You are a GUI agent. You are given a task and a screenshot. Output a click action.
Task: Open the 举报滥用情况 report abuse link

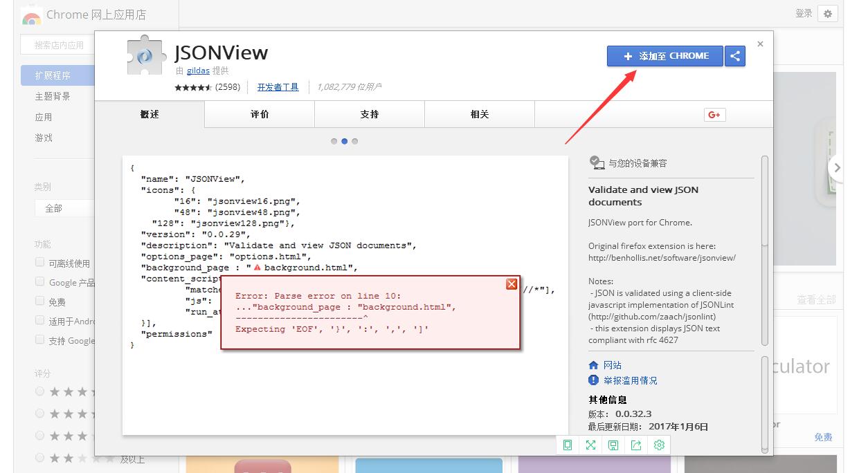(x=631, y=380)
